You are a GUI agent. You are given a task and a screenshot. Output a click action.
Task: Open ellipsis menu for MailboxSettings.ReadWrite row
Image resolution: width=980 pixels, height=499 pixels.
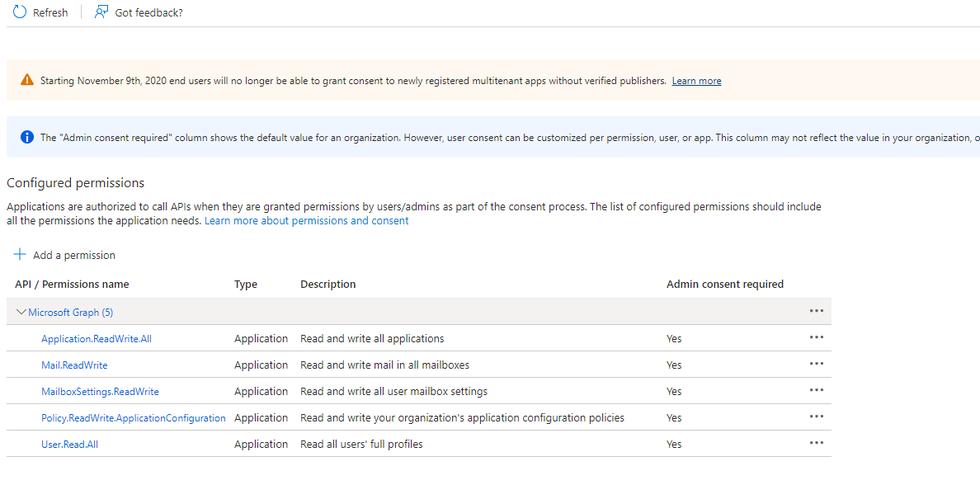[x=816, y=390]
